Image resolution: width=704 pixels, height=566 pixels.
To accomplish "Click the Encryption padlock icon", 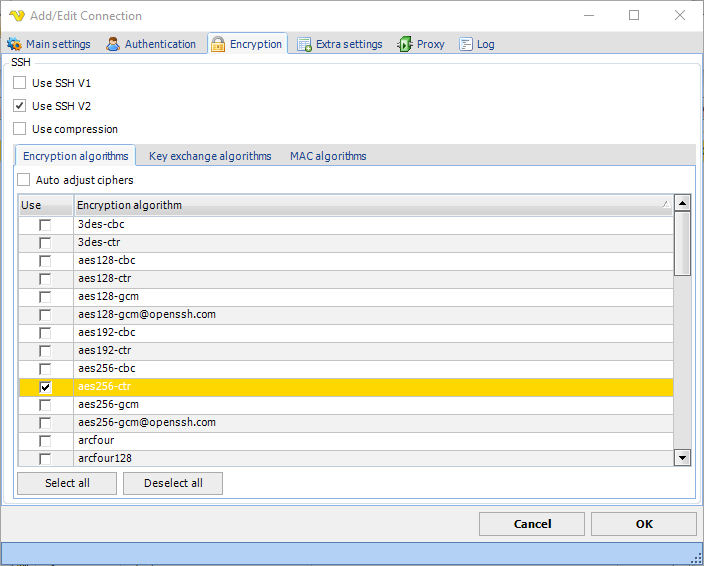I will tap(218, 44).
